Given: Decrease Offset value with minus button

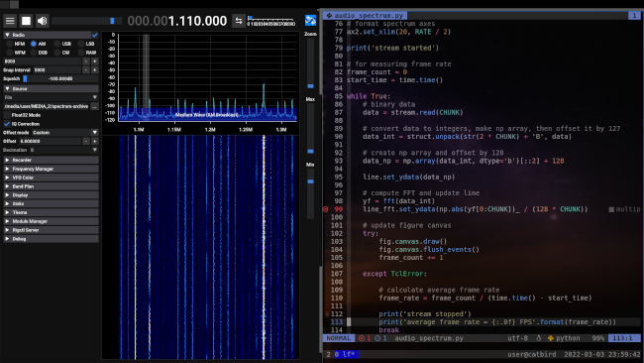Looking at the screenshot, I should click(86, 141).
